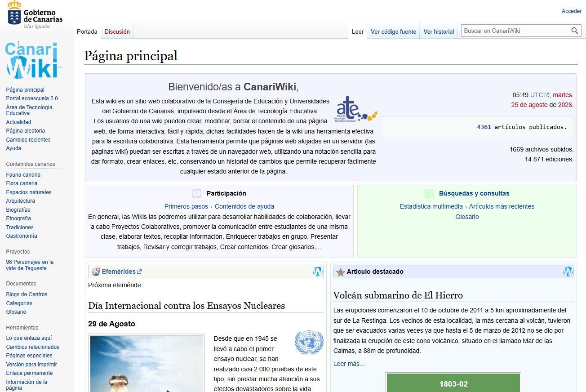This screenshot has height=392, width=586.
Task: Click the star icon beside Artículo destacado
Action: (x=341, y=272)
